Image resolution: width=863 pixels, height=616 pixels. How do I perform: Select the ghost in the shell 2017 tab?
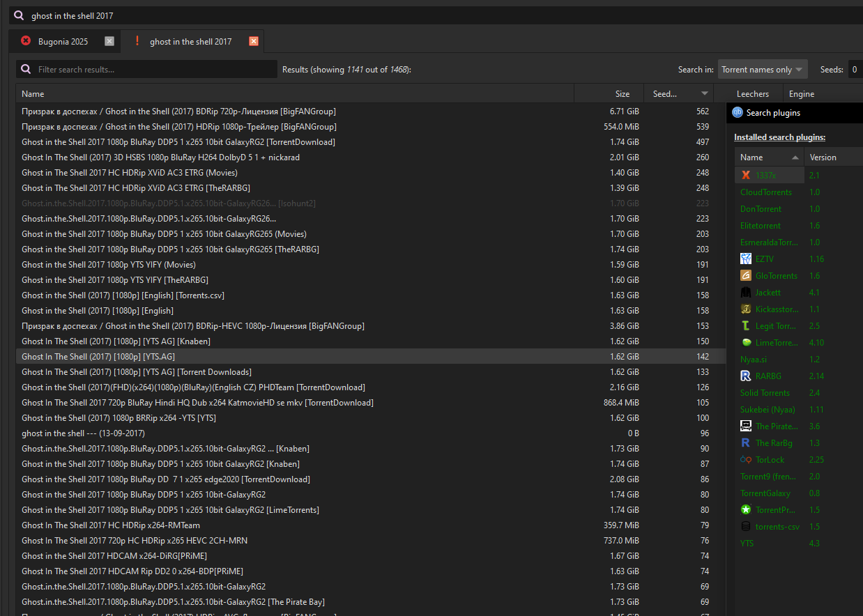[x=191, y=41]
